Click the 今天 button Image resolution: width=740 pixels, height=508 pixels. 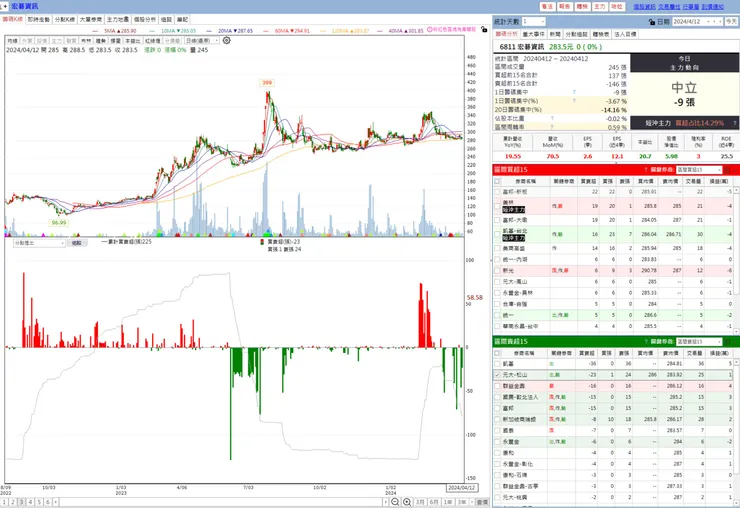click(x=731, y=22)
